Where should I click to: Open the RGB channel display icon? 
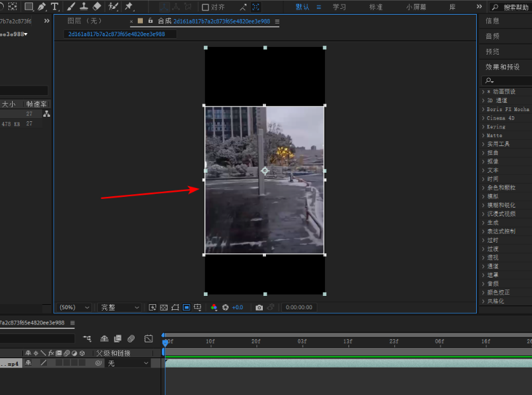(214, 307)
